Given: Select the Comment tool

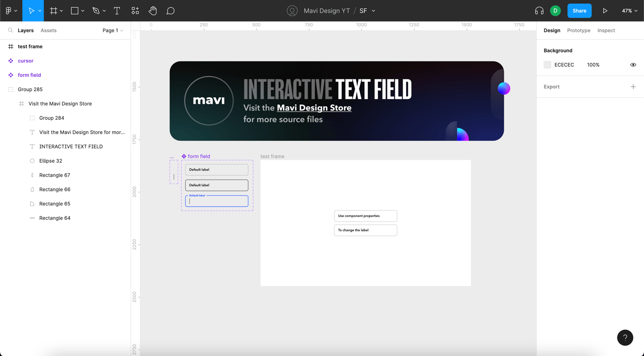Looking at the screenshot, I should point(170,11).
